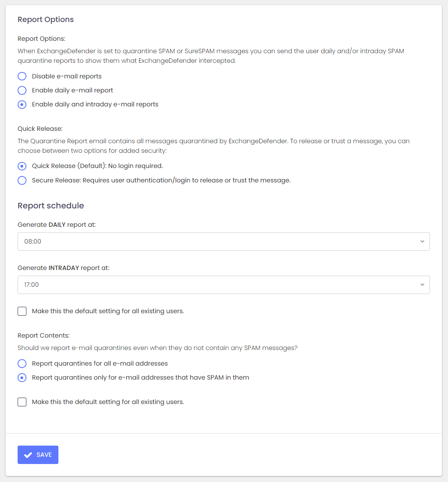This screenshot has width=448, height=482.
Task: Click the INTRADAY report dropdown chevron
Action: pyautogui.click(x=422, y=284)
